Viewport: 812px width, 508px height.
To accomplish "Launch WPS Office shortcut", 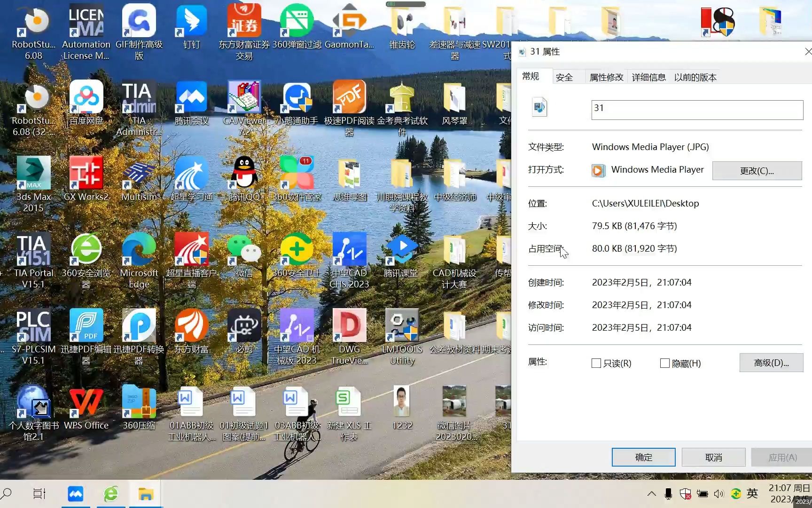I will point(86,407).
